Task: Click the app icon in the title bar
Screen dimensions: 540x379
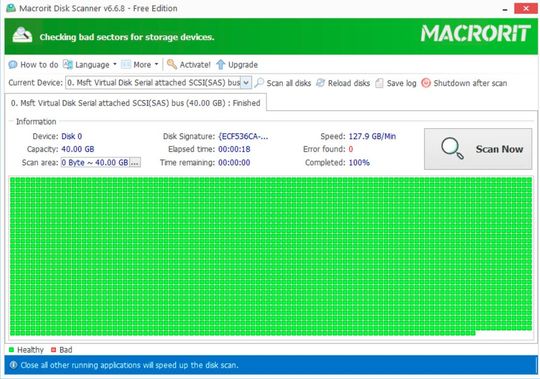Action: [11, 8]
